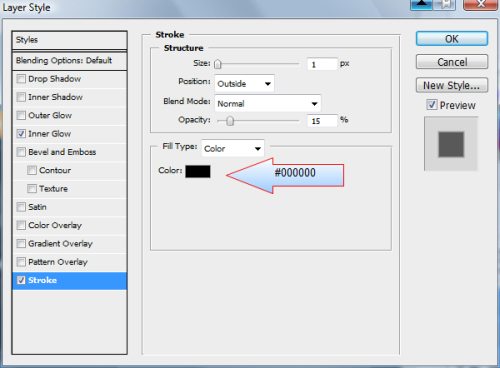
Task: Click the Opacity input field showing 15
Action: [x=322, y=121]
